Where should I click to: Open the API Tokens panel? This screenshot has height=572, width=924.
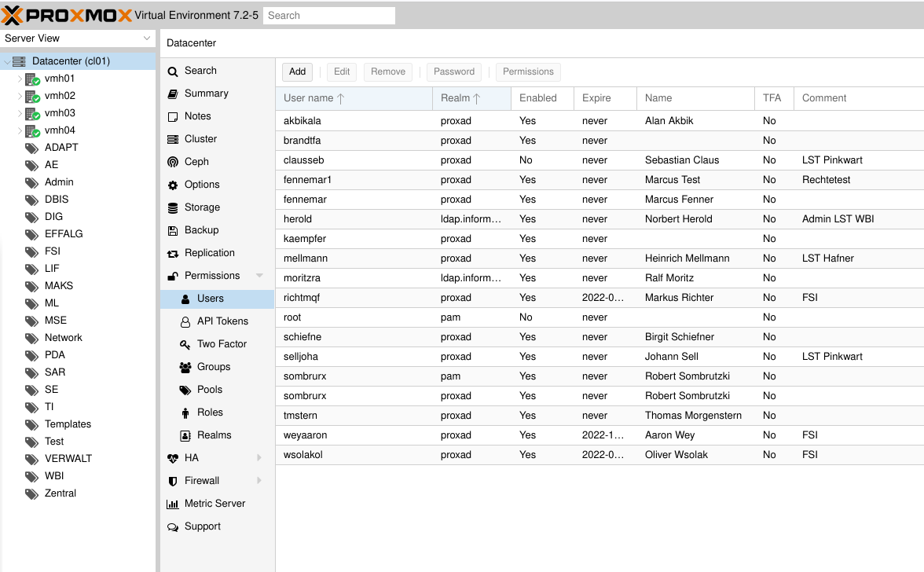pos(222,321)
